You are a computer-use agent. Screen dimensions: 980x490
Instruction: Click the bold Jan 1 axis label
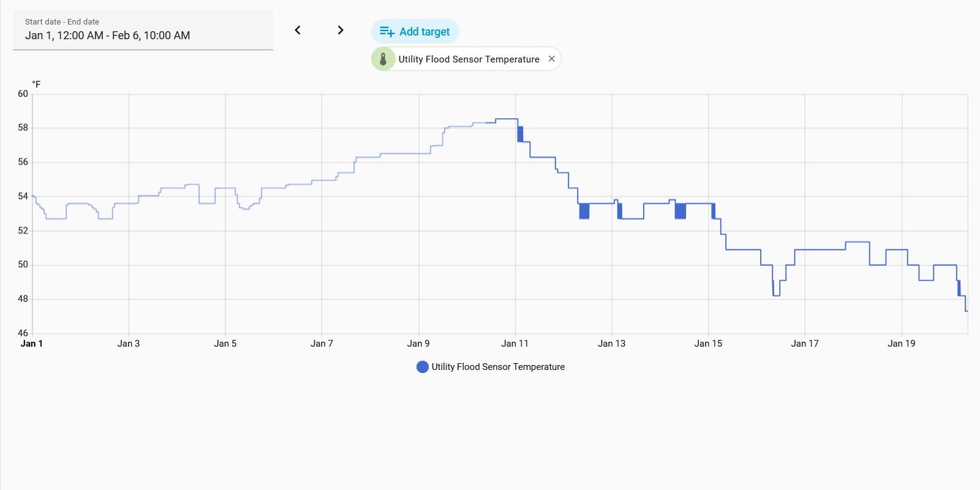[32, 344]
